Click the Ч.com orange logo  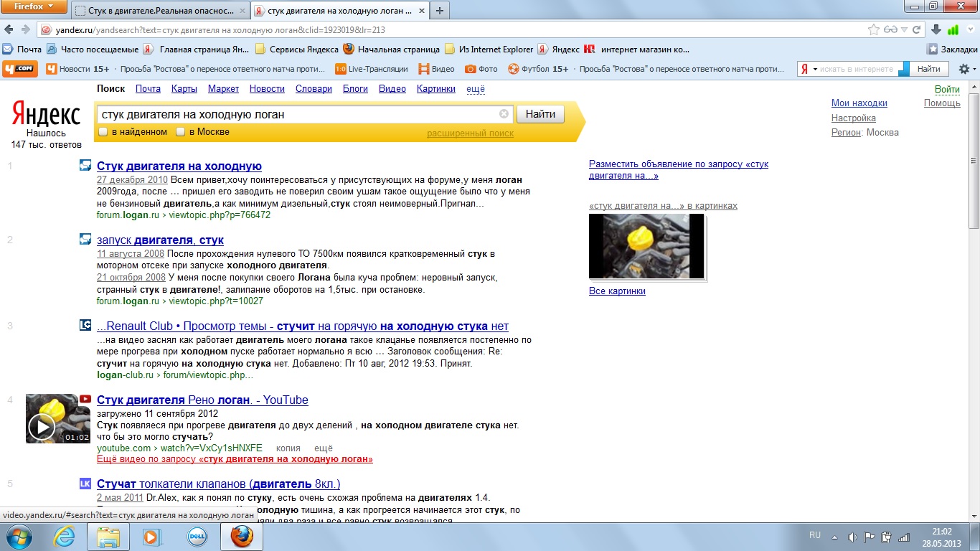20,69
